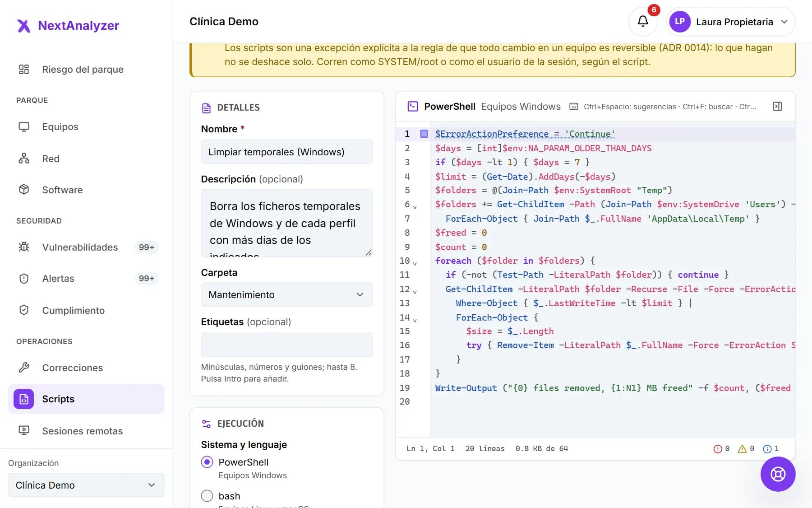Click '20 líneas' in the status bar

[x=485, y=448]
